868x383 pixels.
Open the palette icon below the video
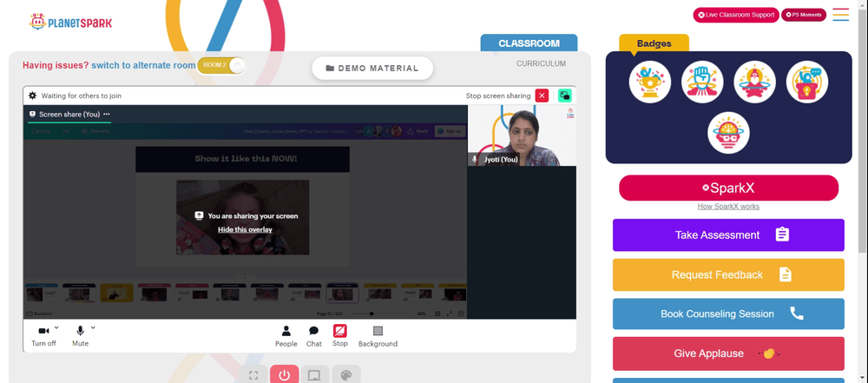[x=346, y=375]
